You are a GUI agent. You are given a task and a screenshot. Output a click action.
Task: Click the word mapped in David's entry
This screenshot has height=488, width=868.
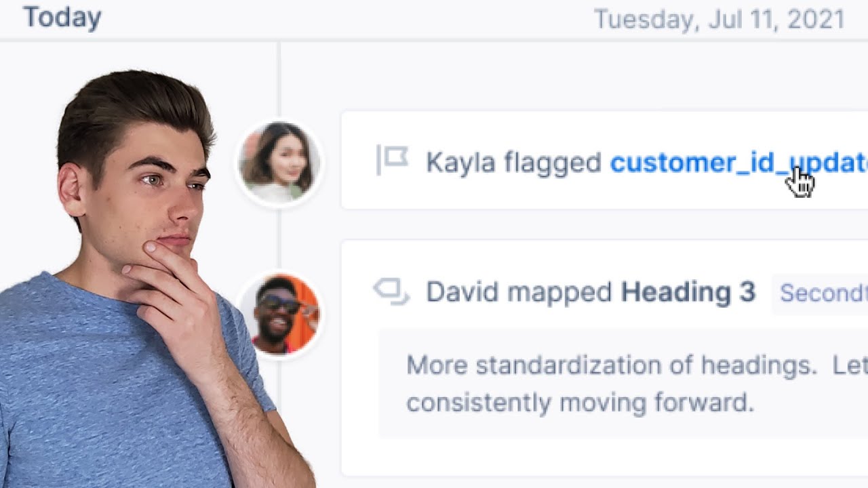coord(559,292)
